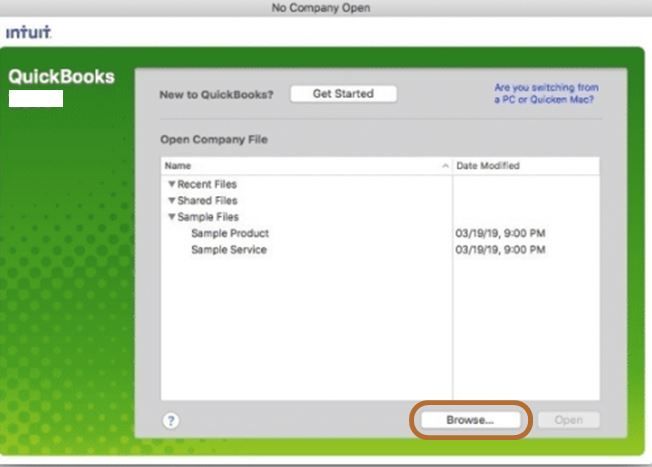
Task: Click the QuickBooks title in the sidebar
Action: coord(62,77)
